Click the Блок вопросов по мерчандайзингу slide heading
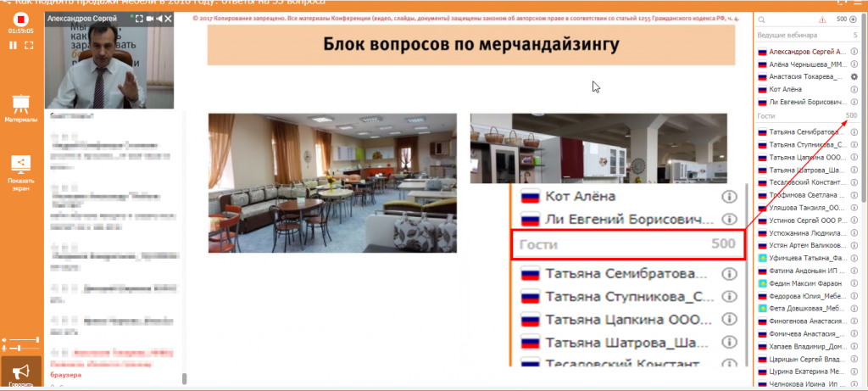This screenshot has width=868, height=391. pyautogui.click(x=471, y=44)
